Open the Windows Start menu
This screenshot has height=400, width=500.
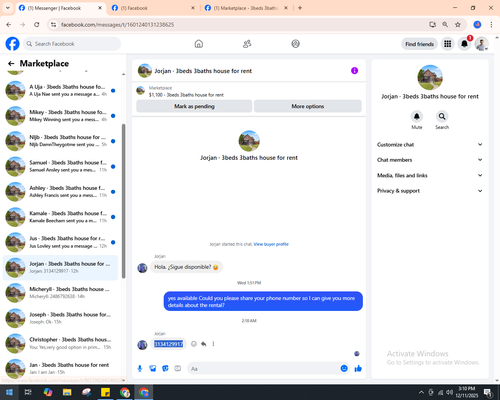(x=9, y=392)
